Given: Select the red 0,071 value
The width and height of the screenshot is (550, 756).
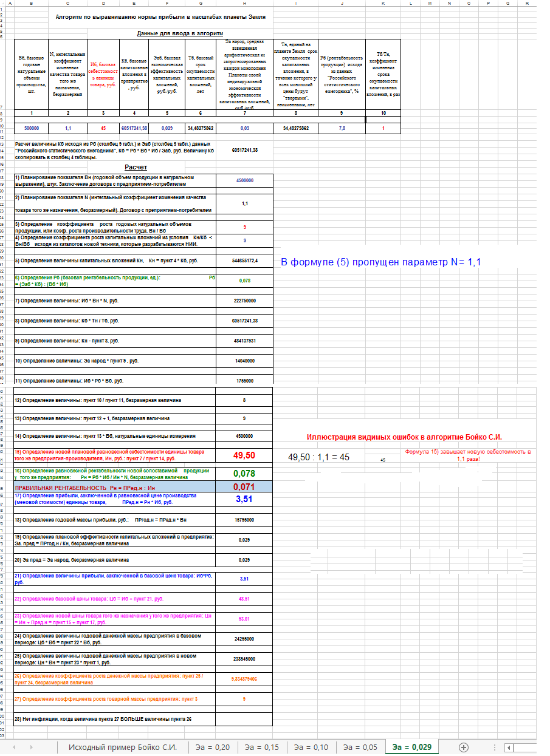Looking at the screenshot, I should pos(244,487).
